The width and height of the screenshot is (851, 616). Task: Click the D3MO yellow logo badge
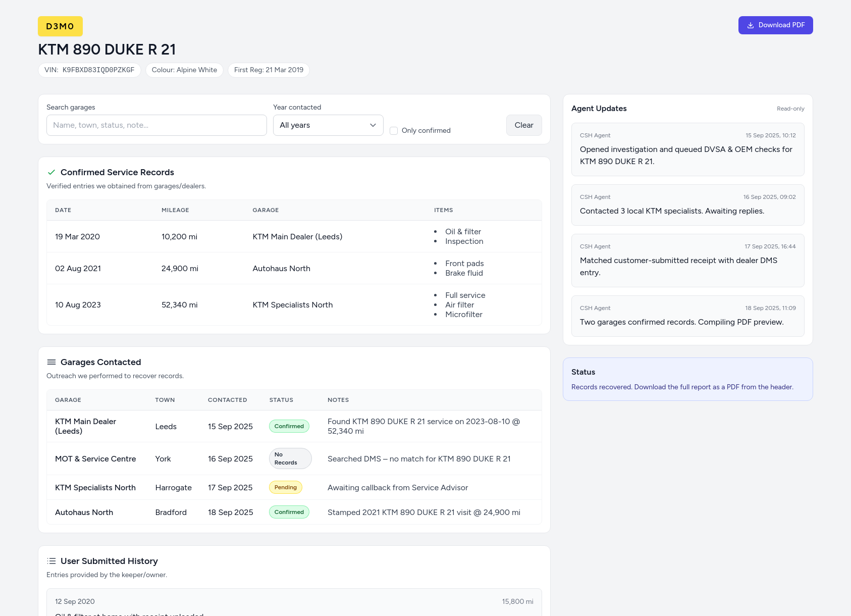click(x=60, y=26)
